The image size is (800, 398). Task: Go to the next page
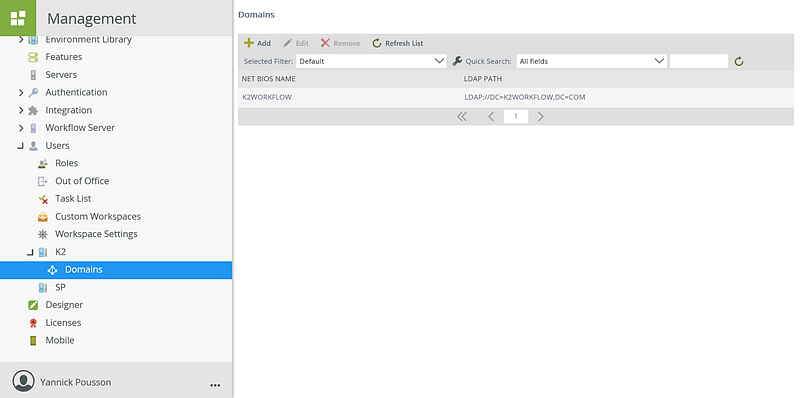click(541, 117)
